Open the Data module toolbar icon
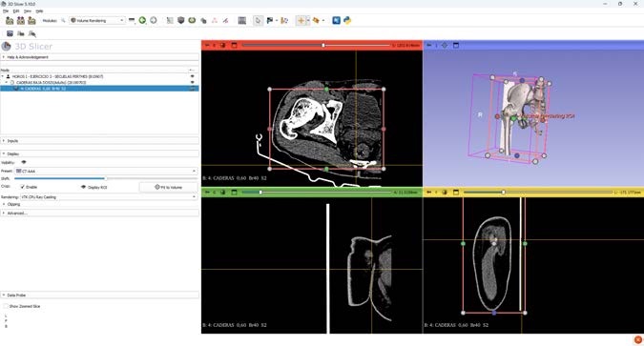This screenshot has height=346, width=644. click(x=170, y=21)
